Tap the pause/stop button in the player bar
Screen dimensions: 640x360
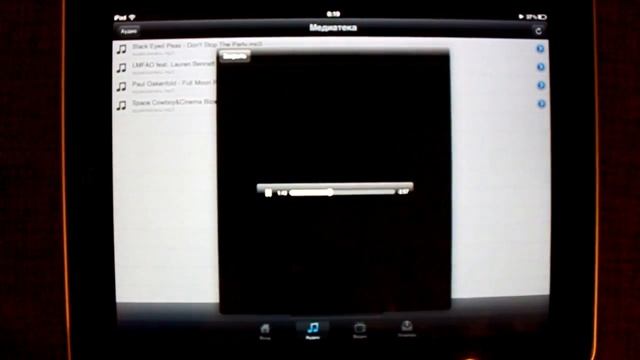coord(268,193)
